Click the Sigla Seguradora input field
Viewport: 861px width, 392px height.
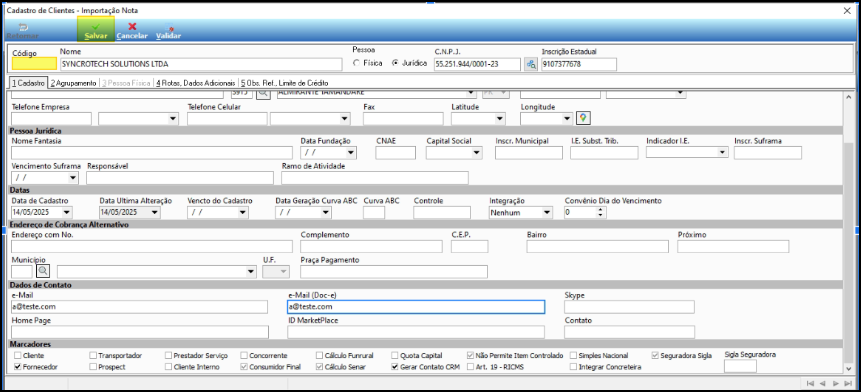pos(740,366)
